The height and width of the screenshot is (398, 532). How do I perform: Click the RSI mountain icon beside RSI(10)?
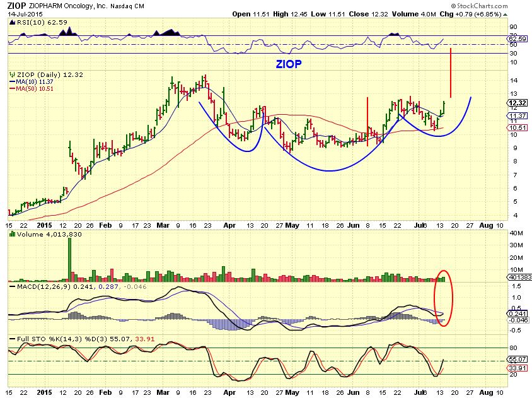[x=13, y=23]
